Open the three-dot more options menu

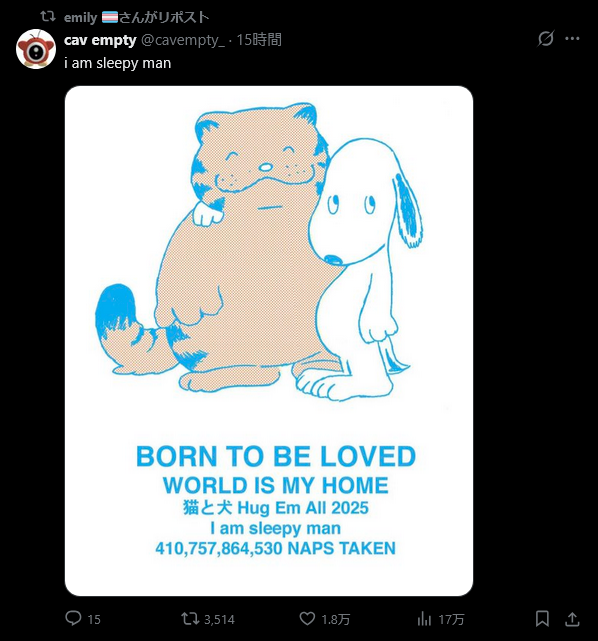click(x=572, y=38)
